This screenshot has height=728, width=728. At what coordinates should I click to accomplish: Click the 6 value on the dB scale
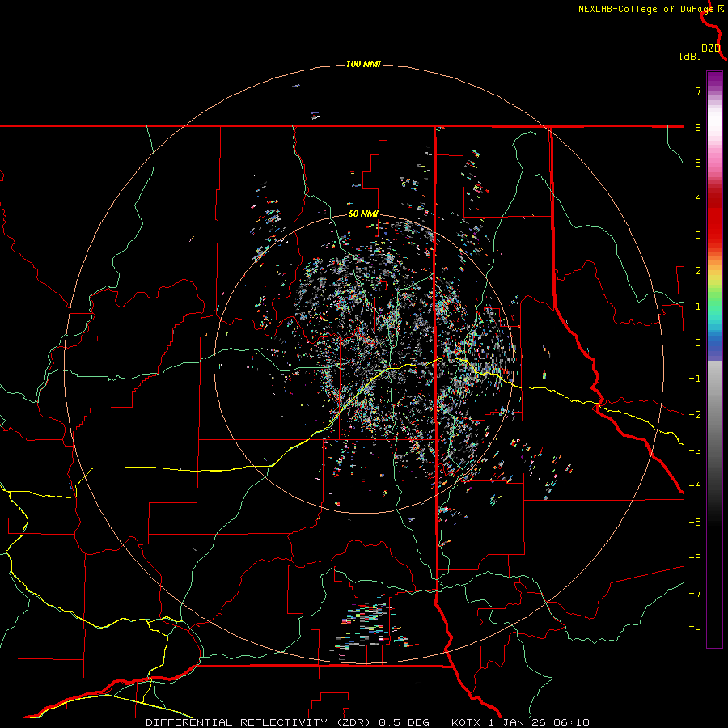pyautogui.click(x=698, y=127)
